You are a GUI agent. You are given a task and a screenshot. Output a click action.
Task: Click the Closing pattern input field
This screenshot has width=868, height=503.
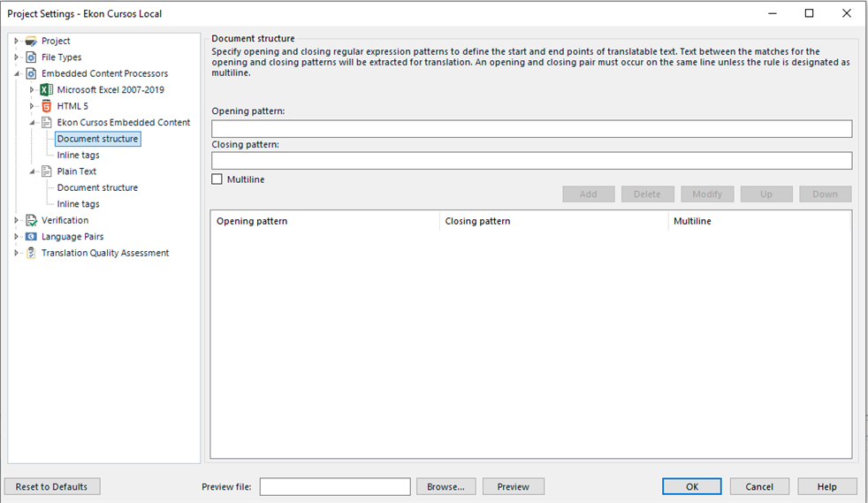(531, 161)
